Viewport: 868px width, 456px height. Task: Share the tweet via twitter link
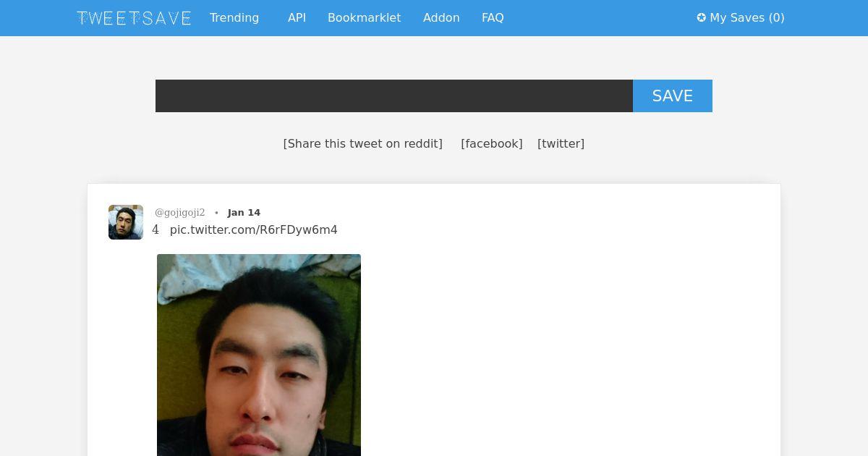point(561,143)
